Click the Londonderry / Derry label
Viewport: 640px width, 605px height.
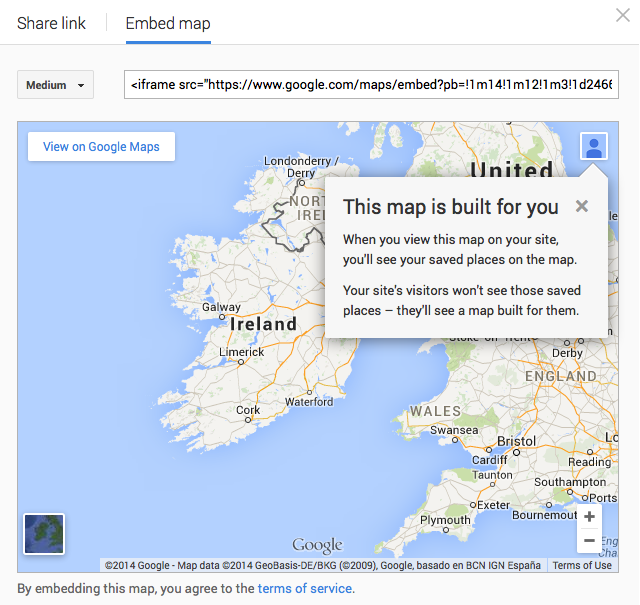[x=301, y=167]
